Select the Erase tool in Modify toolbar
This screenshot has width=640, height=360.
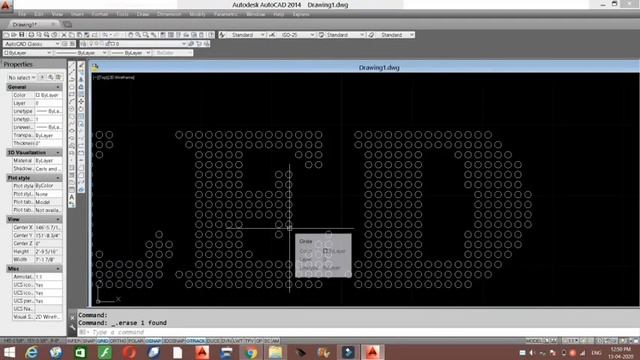(81, 65)
